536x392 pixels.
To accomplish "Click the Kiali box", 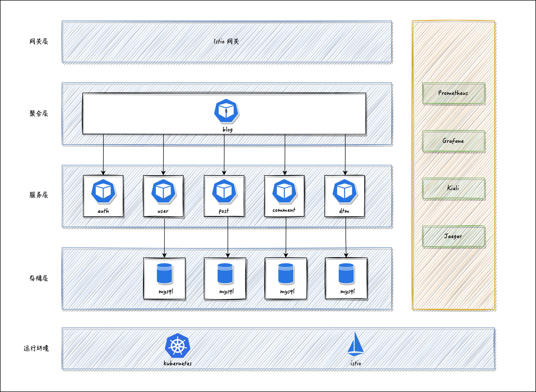I will 453,188.
